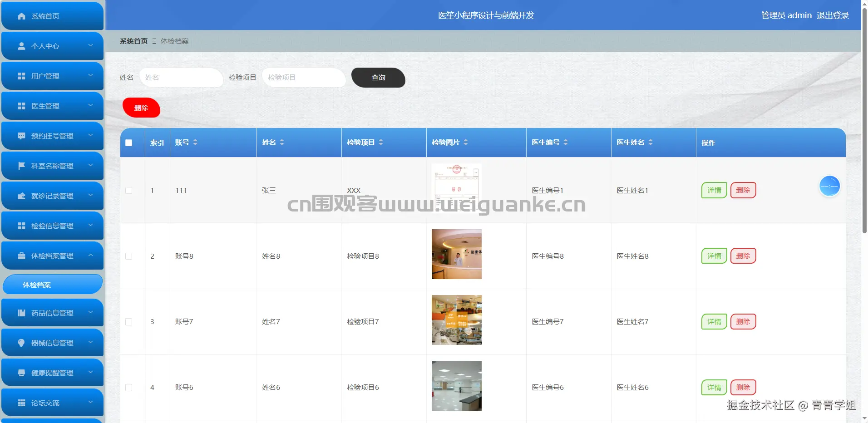Expand the 科室名称管理 menu chevron
The height and width of the screenshot is (423, 868).
90,165
